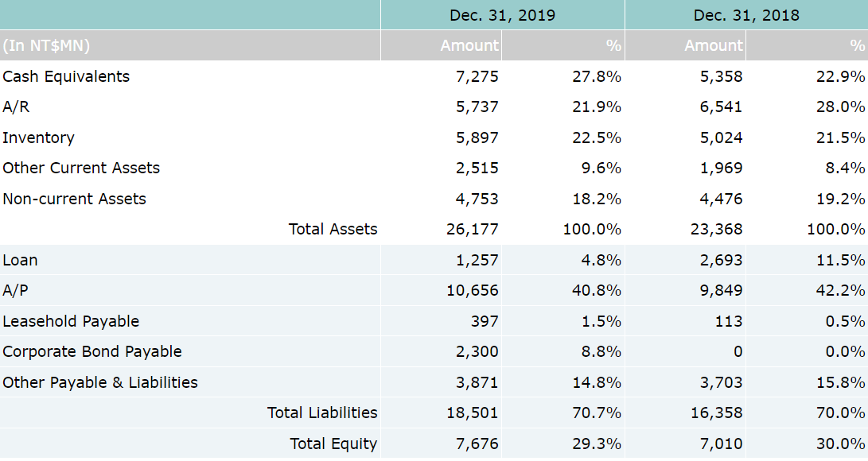Select the Total Assets 2019 value 26,177

pos(473,229)
